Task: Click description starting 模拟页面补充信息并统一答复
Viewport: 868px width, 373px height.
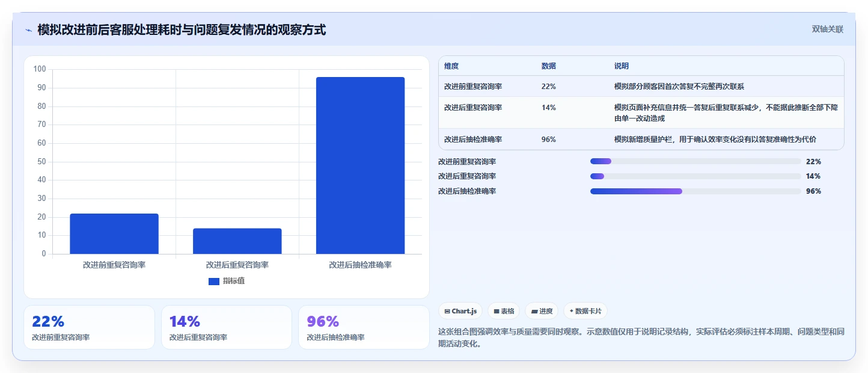Action: coord(726,113)
